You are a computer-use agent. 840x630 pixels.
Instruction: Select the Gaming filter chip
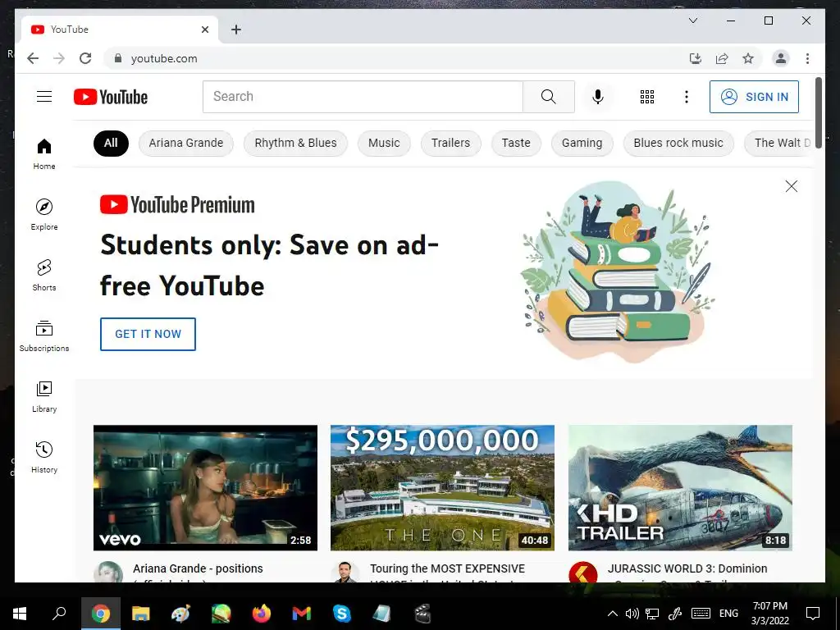pyautogui.click(x=582, y=143)
